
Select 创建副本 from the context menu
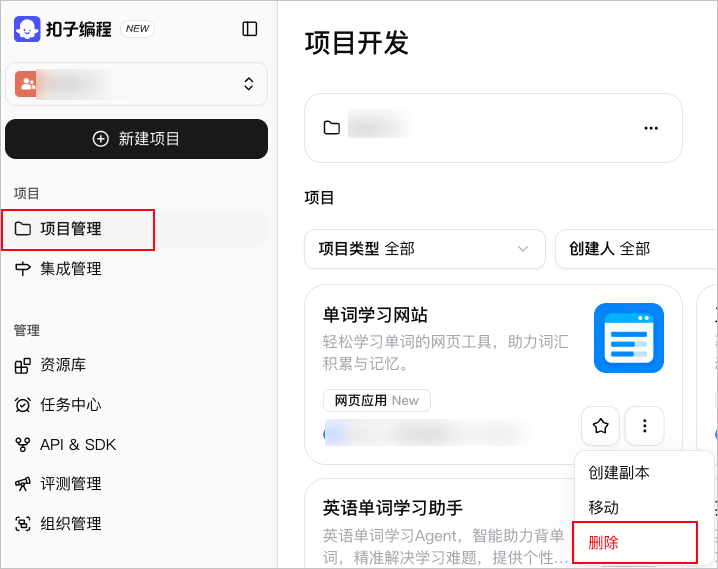619,472
